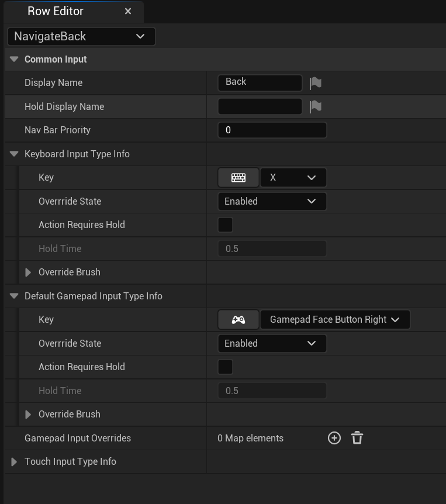Viewport: 446px width, 504px height.
Task: Expand the Touch Input Type Info section
Action: (14, 462)
